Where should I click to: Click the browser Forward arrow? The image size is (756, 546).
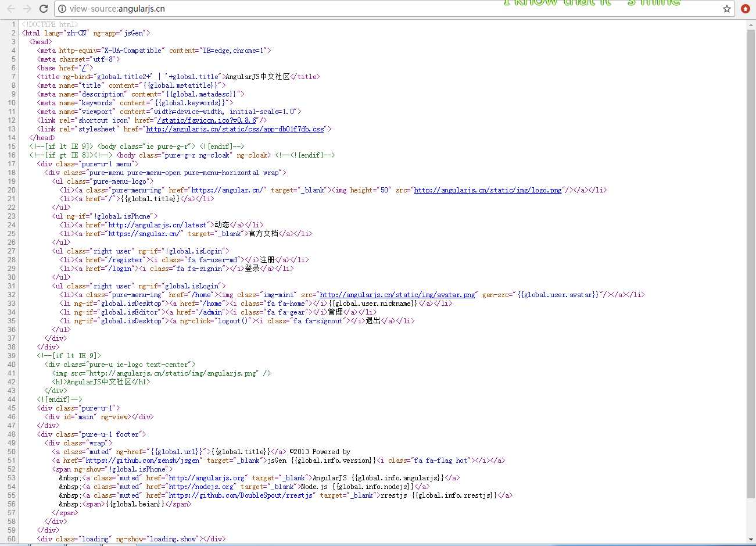27,9
